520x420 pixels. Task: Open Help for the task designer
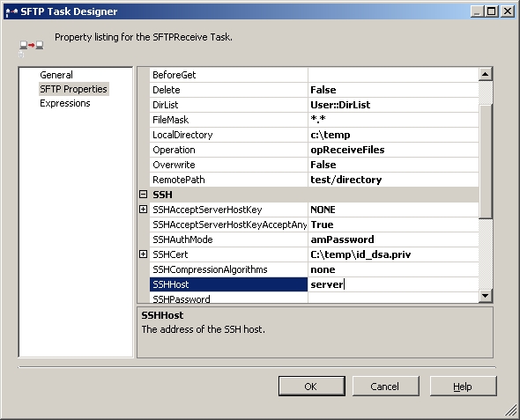point(463,386)
